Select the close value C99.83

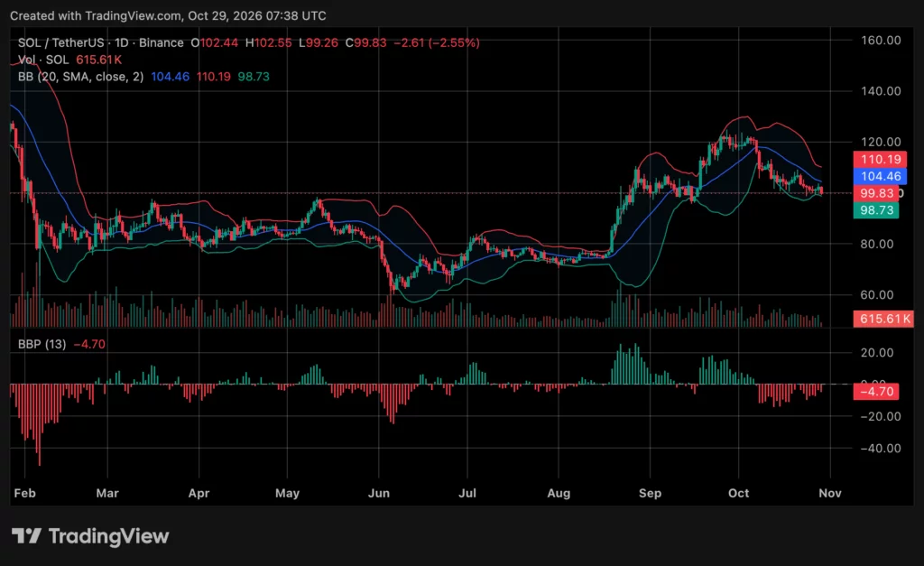click(x=366, y=43)
